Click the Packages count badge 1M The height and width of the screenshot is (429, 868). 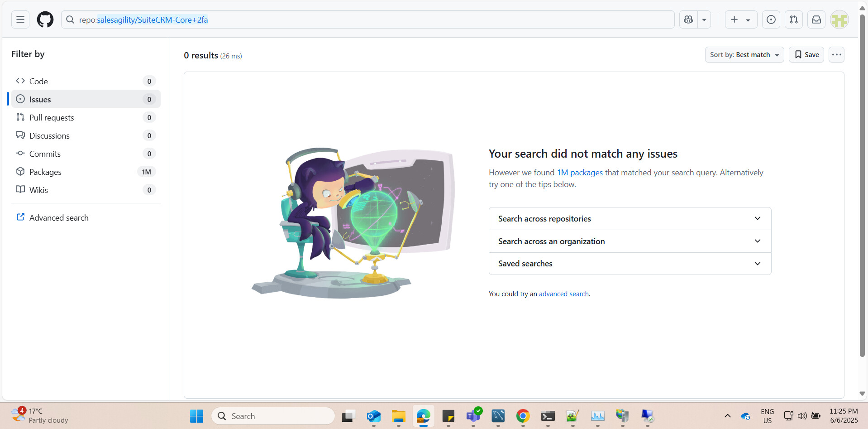point(147,172)
